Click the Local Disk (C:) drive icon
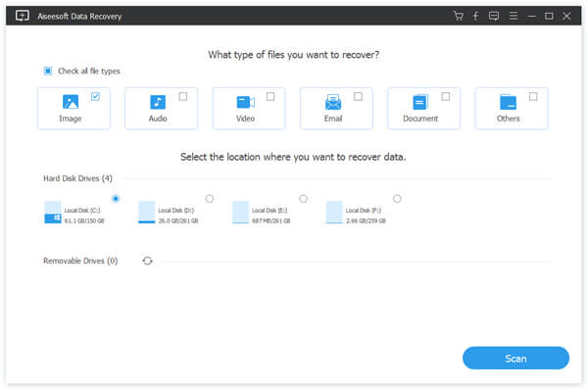 pos(53,213)
